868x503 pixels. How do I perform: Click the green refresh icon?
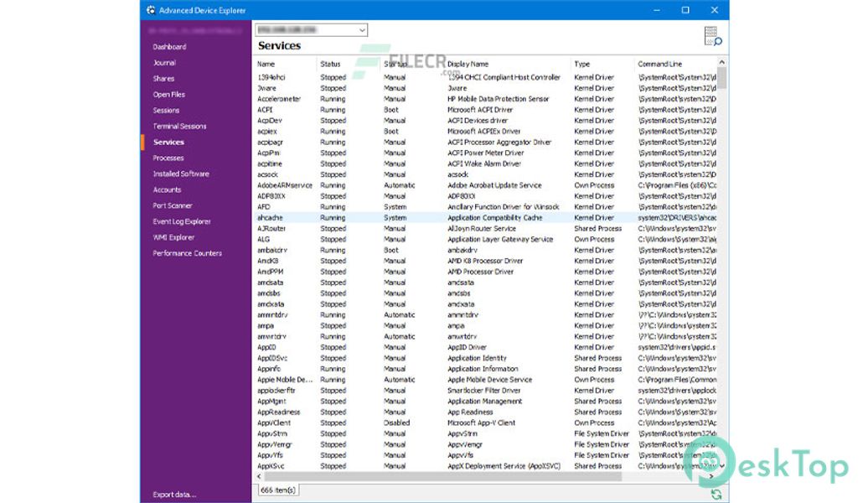tap(716, 495)
